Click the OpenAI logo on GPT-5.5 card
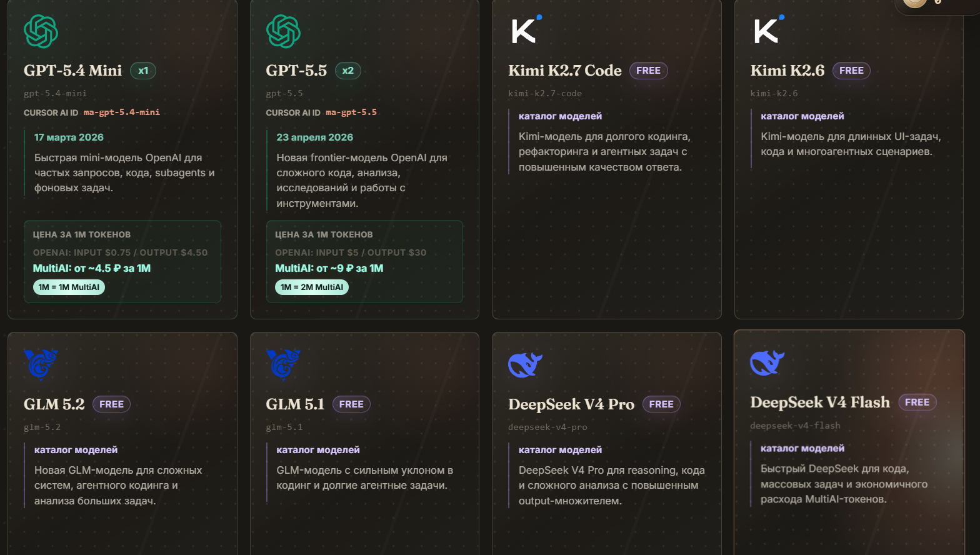 coord(283,31)
